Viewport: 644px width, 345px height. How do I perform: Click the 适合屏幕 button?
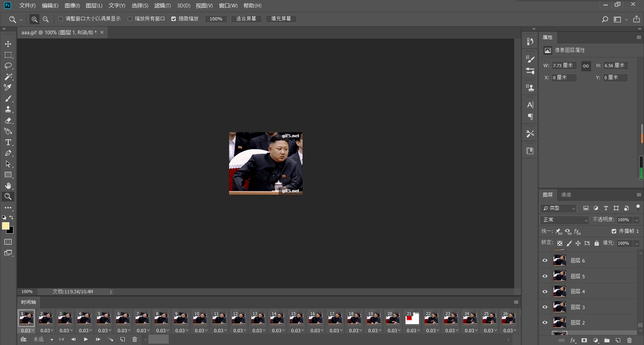click(246, 19)
